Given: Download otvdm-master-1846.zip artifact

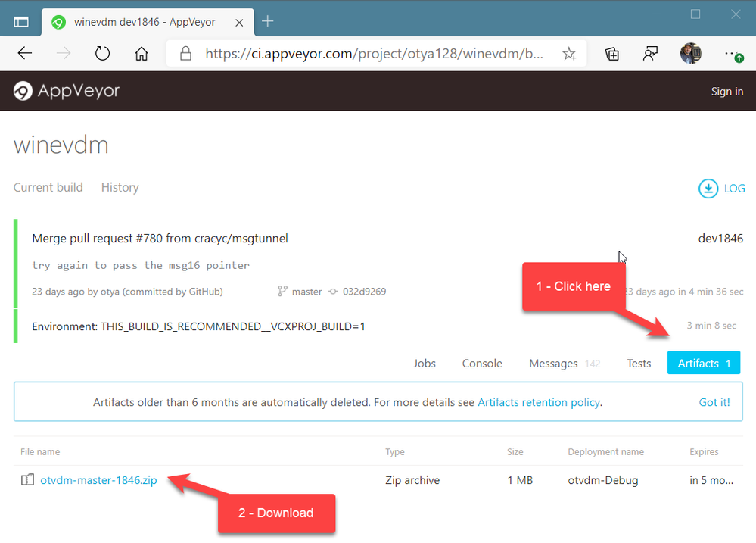Looking at the screenshot, I should click(x=98, y=480).
